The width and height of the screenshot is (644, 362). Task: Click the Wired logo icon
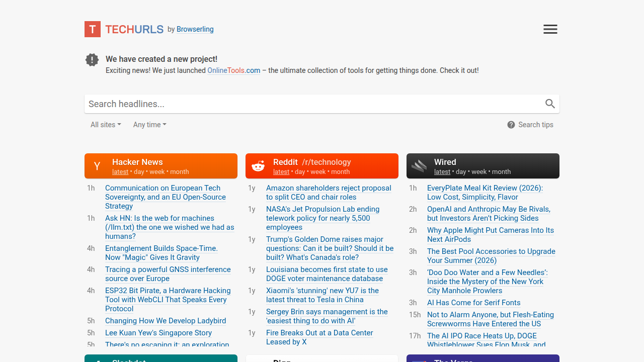click(419, 166)
